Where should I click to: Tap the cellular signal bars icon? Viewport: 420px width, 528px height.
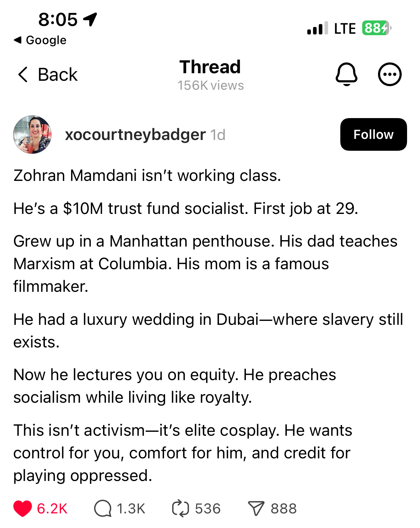317,28
